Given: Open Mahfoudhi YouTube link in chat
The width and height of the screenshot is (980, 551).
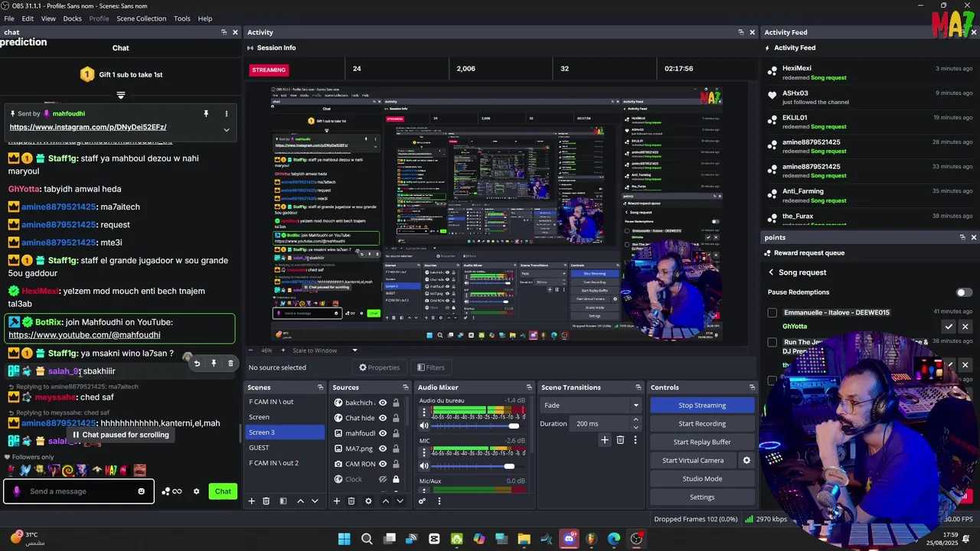Looking at the screenshot, I should coord(84,334).
